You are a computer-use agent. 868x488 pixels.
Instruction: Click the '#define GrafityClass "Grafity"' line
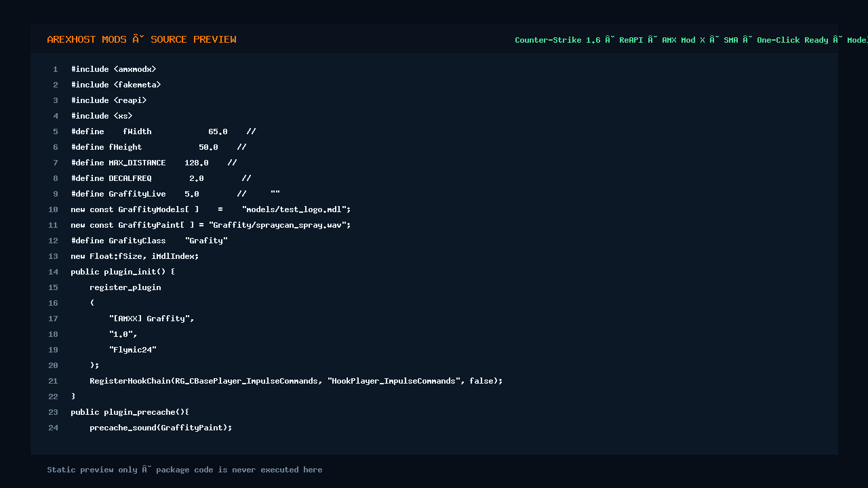(149, 241)
